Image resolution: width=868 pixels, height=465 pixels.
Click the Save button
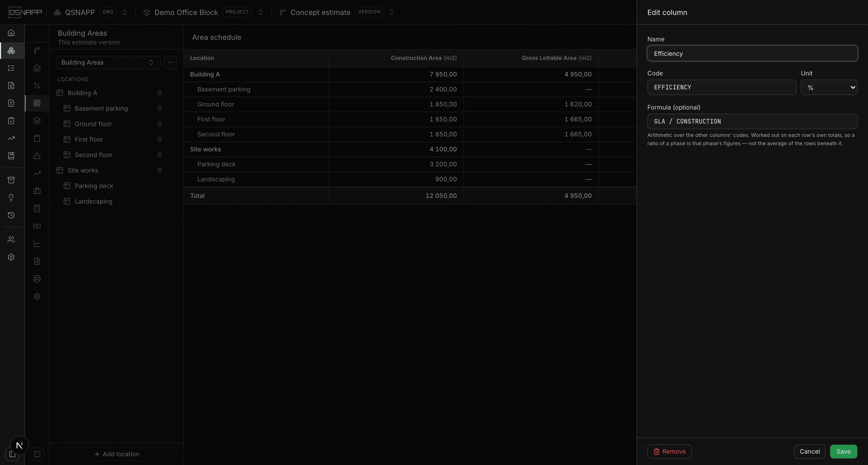[843, 452]
